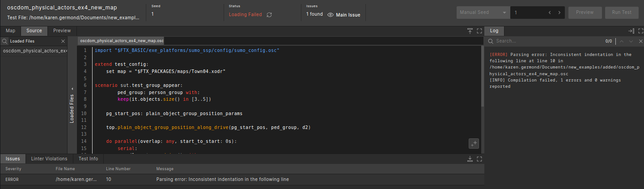
Task: Clear the Loaded Files search with X
Action: pos(63,41)
